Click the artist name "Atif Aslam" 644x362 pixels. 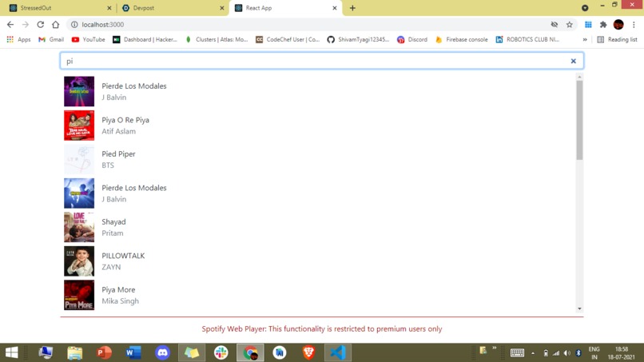coord(118,132)
